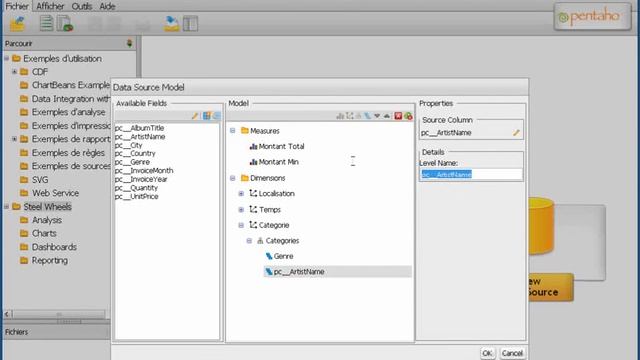Expand the CDF folder

pos(14,72)
